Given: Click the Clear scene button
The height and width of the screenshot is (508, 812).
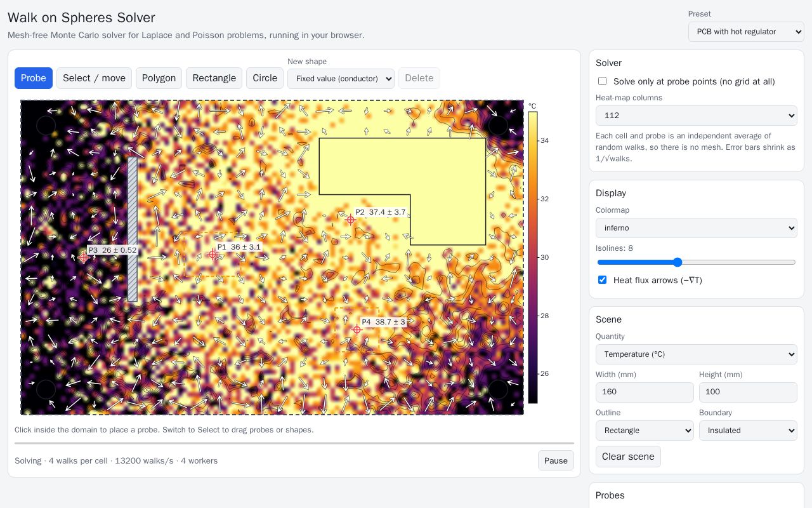Looking at the screenshot, I should point(628,457).
